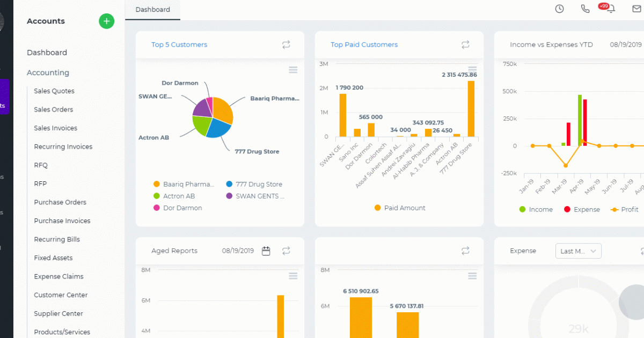
Task: Select RFQ in the sidebar
Action: (41, 165)
